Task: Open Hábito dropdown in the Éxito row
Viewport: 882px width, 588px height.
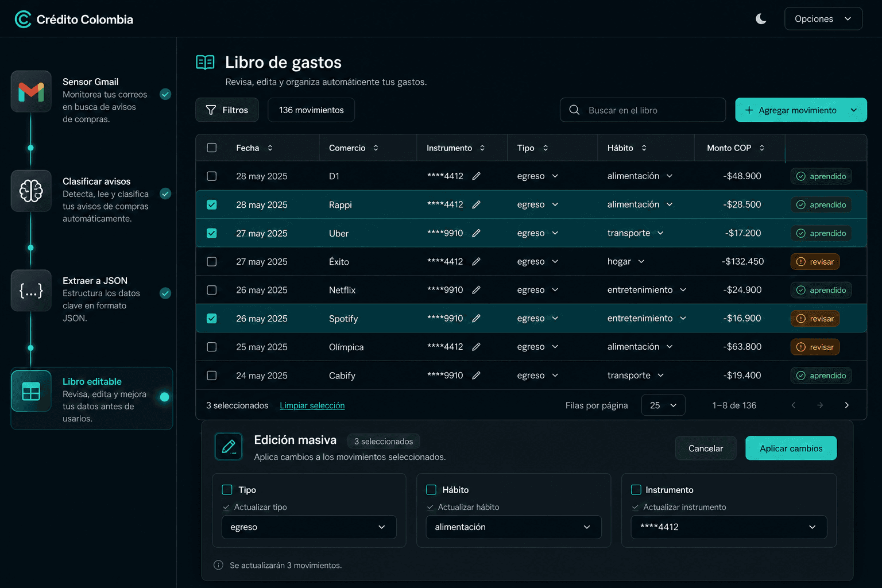Action: pyautogui.click(x=626, y=261)
